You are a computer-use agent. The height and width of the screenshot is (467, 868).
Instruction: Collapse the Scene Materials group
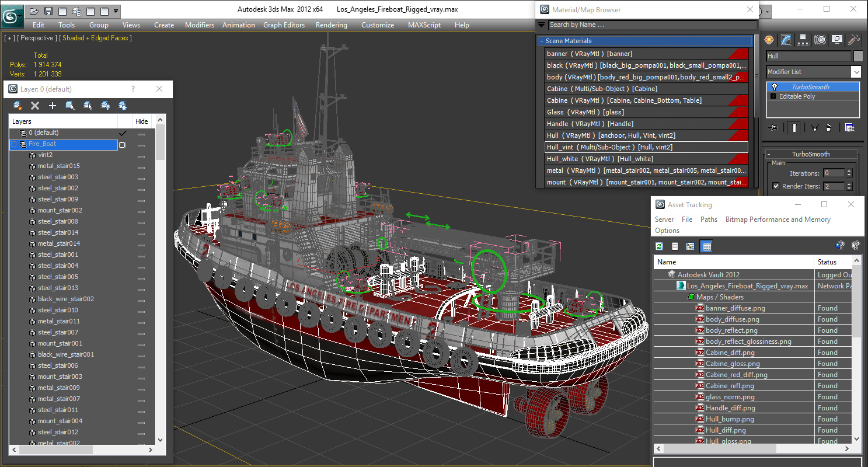[x=542, y=41]
